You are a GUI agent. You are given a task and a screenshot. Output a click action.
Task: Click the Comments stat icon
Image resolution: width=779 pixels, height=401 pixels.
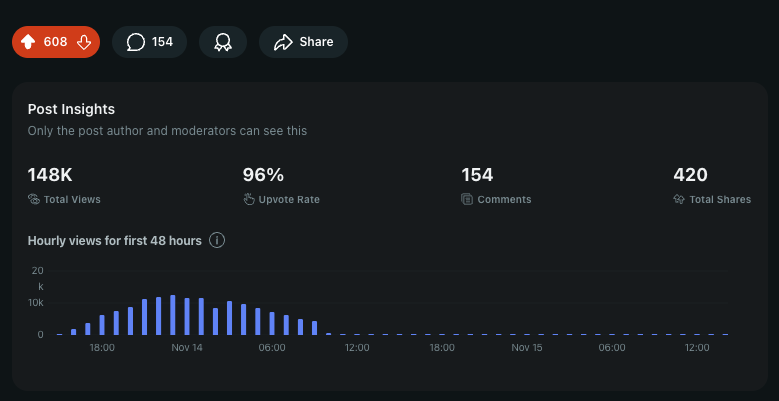pos(467,199)
